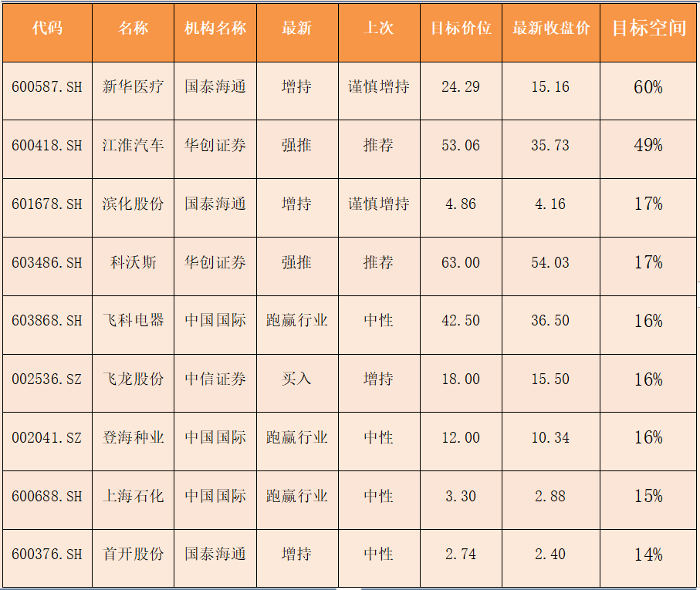This screenshot has height=590, width=700.
Task: Select the 江淮汽车 stock name
Action: pyautogui.click(x=134, y=145)
